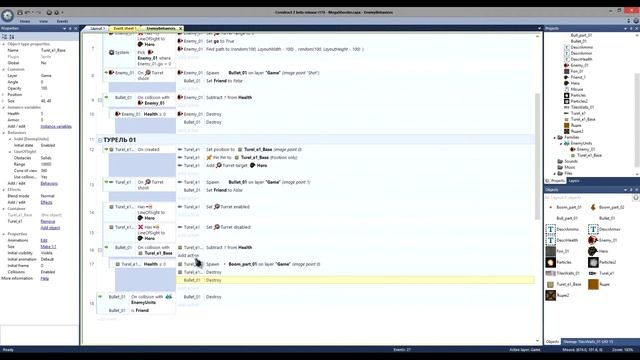Click the alphabetical sort icon in Properties panel
Viewport: 640px width, 360px height.
tap(11, 37)
